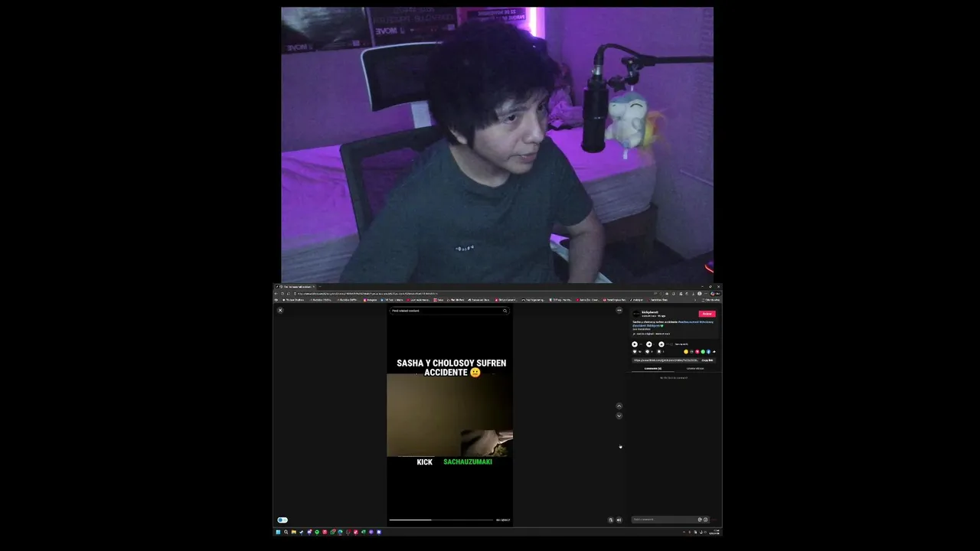Insert a mention with the @ icon

[700, 520]
